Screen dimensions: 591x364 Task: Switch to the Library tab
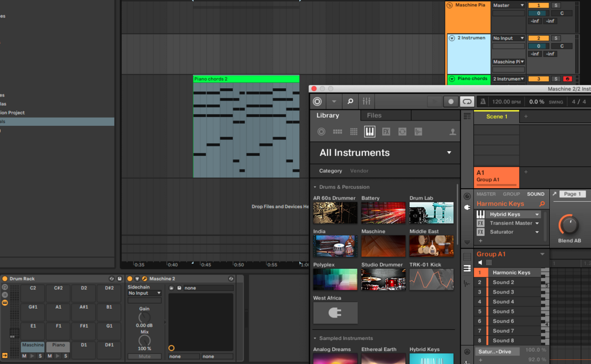328,115
